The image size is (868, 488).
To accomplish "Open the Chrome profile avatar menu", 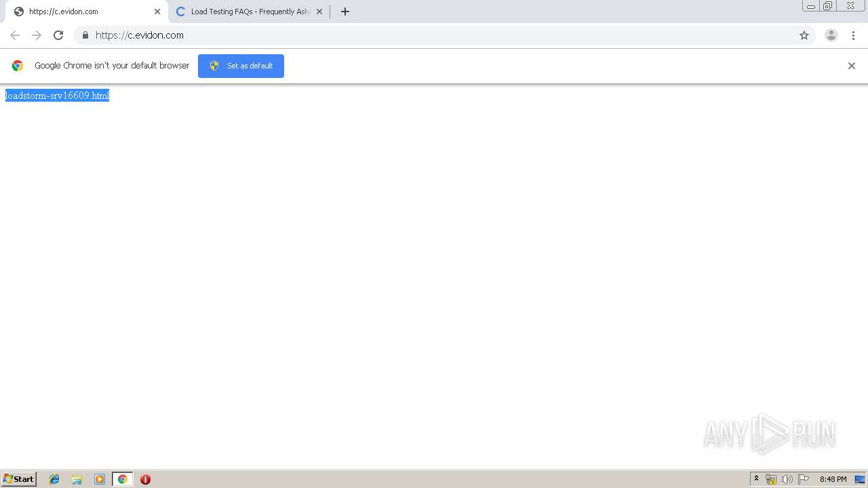I will click(x=831, y=35).
